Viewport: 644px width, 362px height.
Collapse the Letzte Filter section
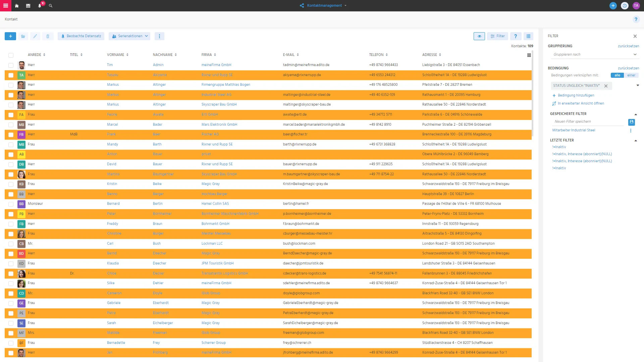coord(636,141)
